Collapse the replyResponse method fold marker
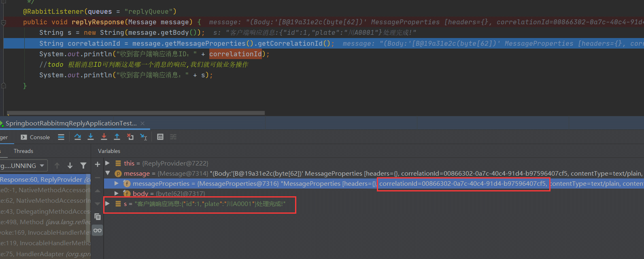The image size is (644, 259). pos(4,22)
